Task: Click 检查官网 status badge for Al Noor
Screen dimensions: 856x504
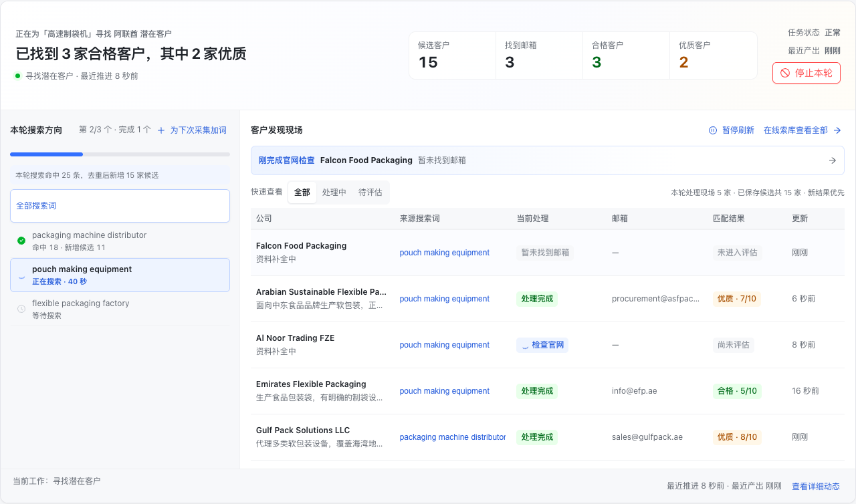Action: [x=542, y=345]
